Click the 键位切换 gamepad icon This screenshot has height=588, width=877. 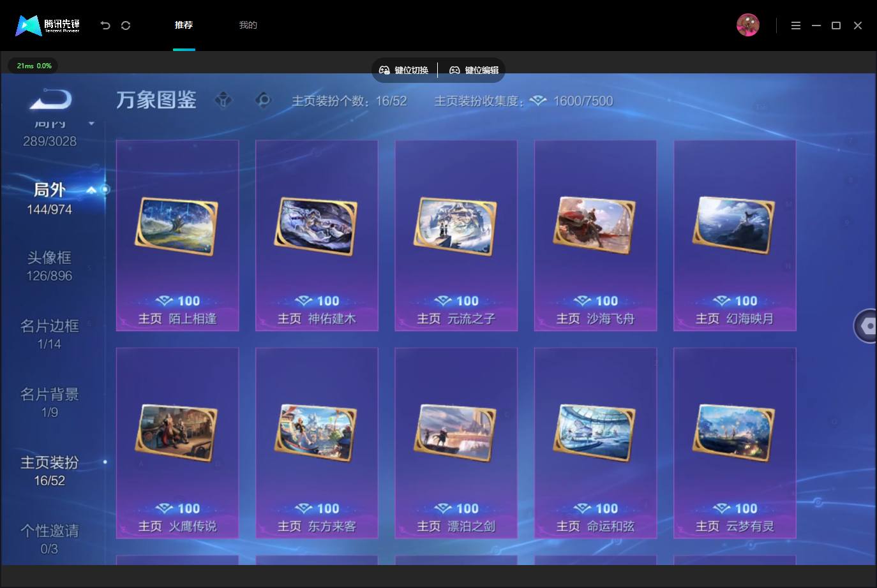coord(384,70)
